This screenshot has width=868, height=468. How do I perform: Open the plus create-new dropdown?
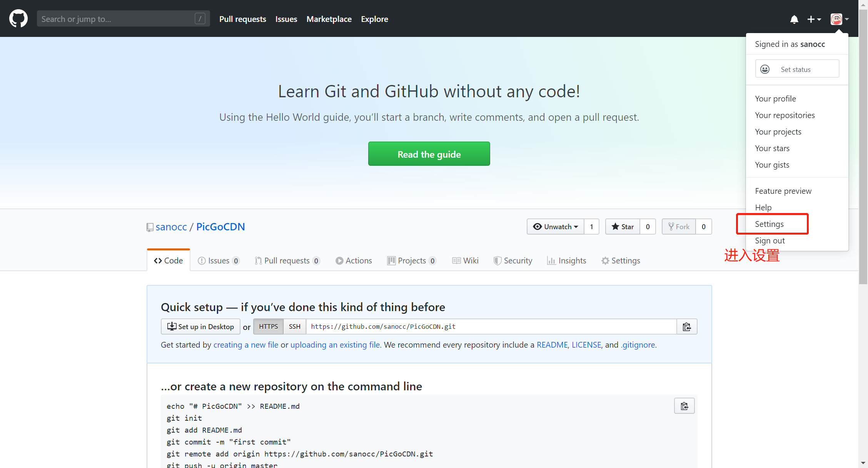point(814,19)
